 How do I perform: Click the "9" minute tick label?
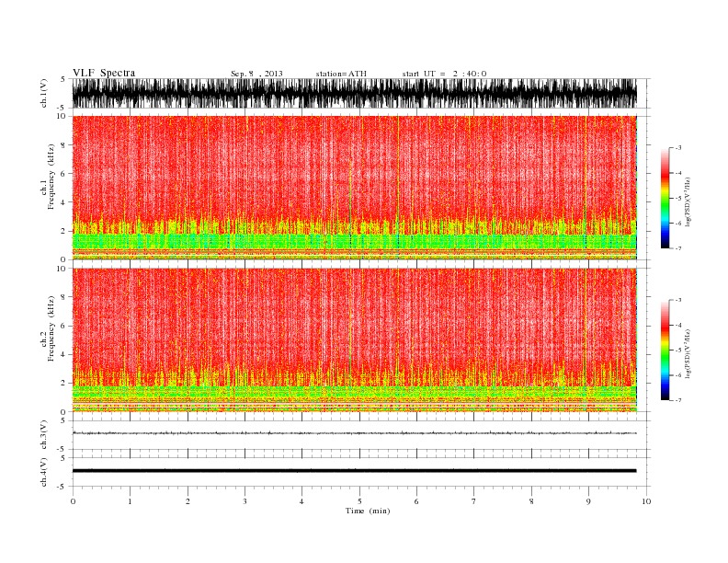pos(588,501)
